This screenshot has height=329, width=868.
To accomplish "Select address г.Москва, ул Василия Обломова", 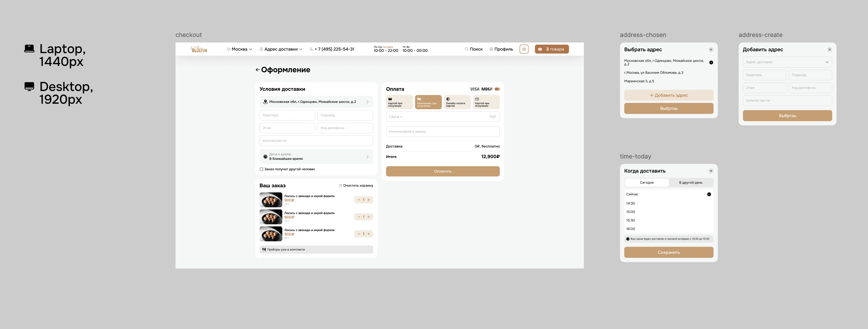I will pyautogui.click(x=653, y=73).
